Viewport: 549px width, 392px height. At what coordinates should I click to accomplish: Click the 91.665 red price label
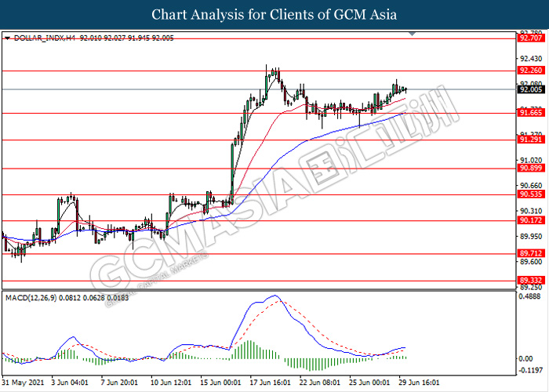(531, 113)
